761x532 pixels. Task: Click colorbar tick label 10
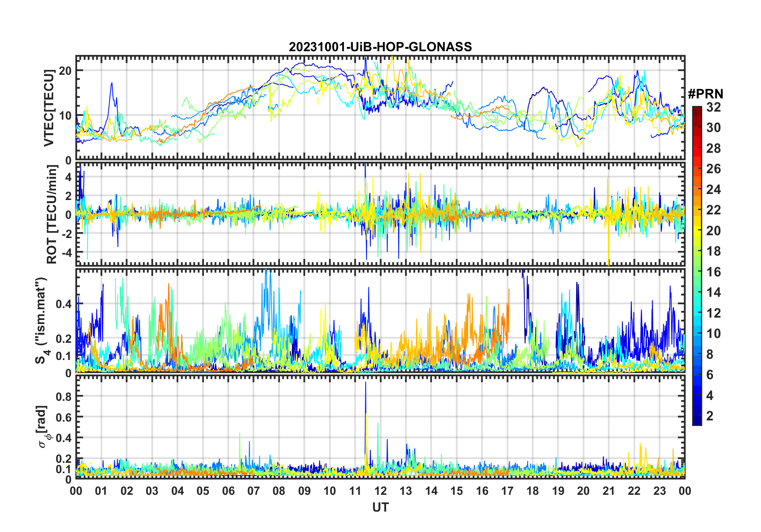[713, 334]
